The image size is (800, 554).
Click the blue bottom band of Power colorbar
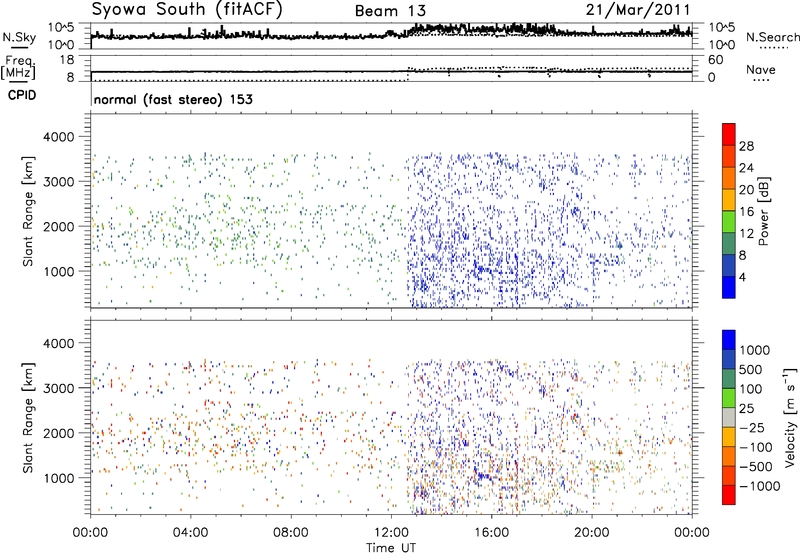click(729, 287)
